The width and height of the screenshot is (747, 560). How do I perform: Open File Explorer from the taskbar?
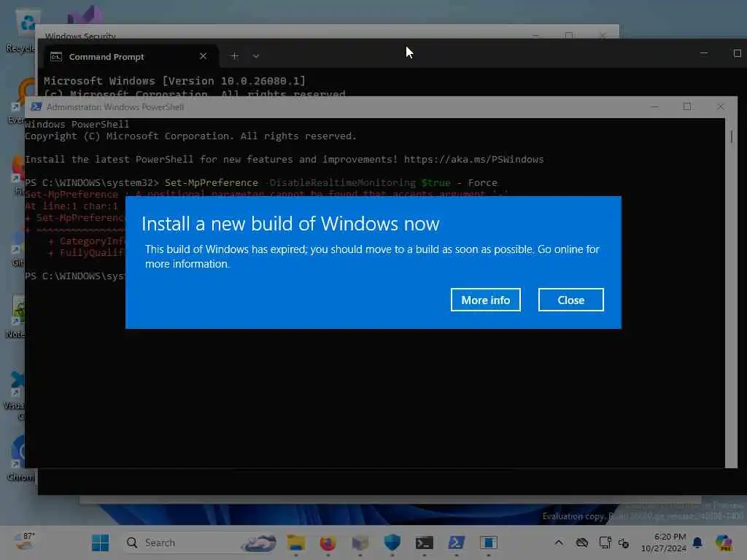pos(296,542)
